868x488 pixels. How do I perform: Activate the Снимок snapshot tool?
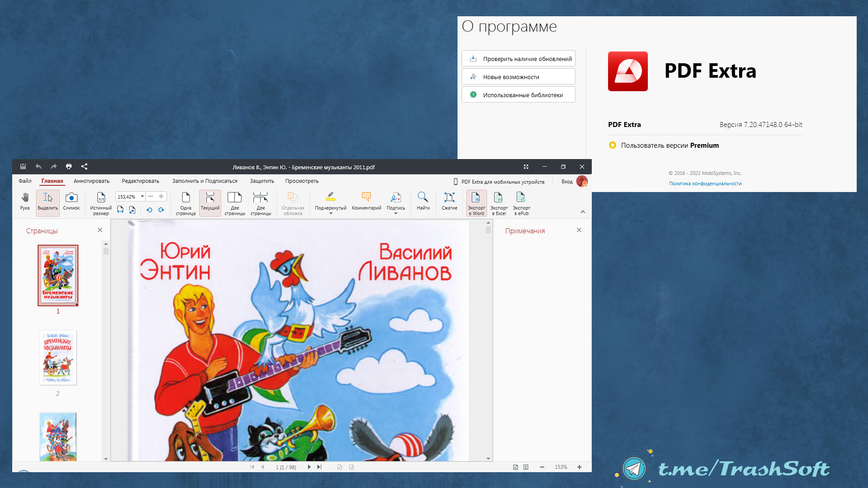click(x=71, y=202)
